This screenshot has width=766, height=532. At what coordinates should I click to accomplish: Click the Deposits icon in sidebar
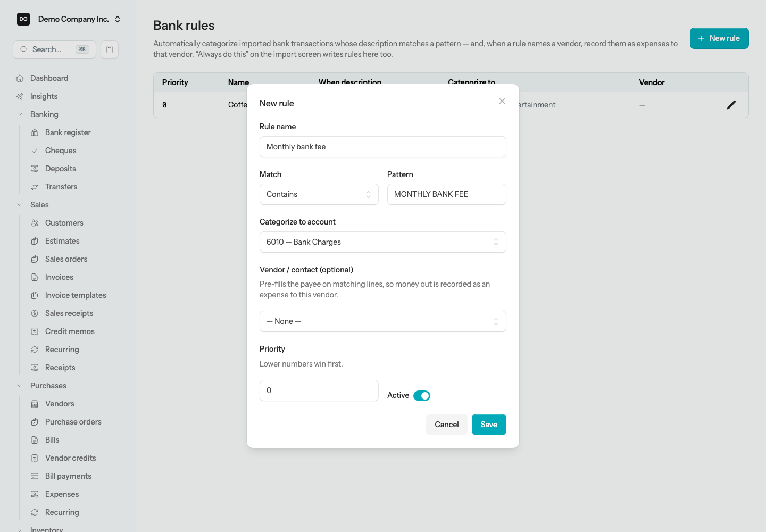coord(35,169)
